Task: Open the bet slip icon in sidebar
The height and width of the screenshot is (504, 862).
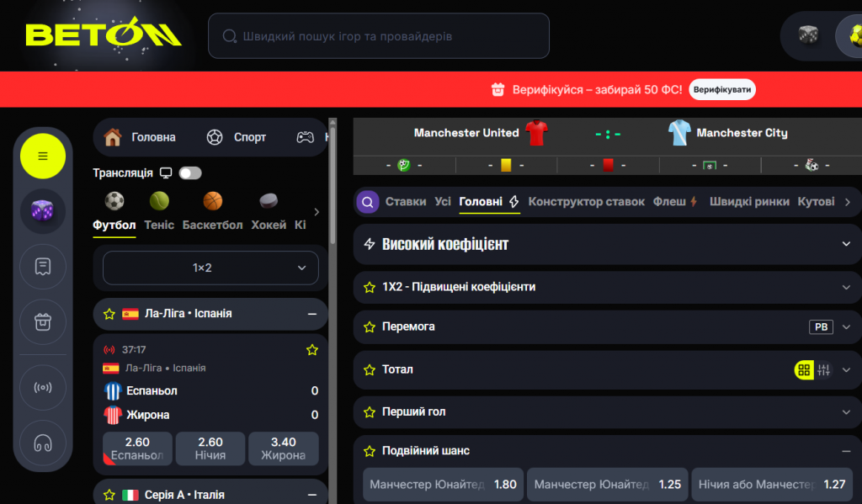Action: click(x=43, y=267)
